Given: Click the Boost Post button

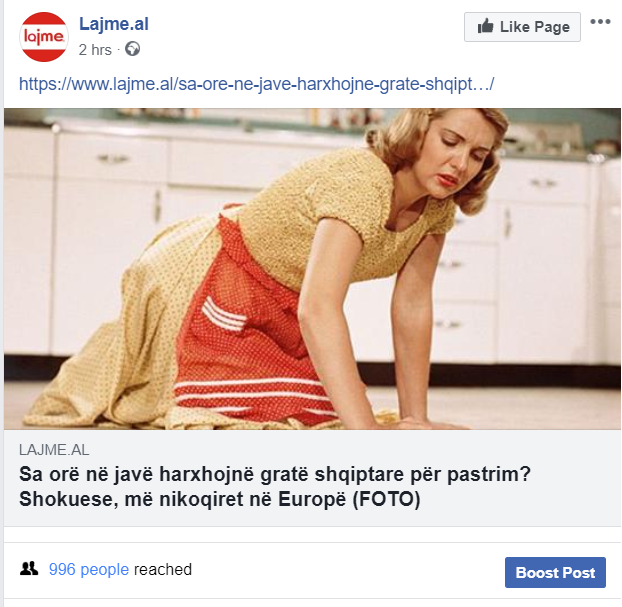Looking at the screenshot, I should tap(555, 572).
